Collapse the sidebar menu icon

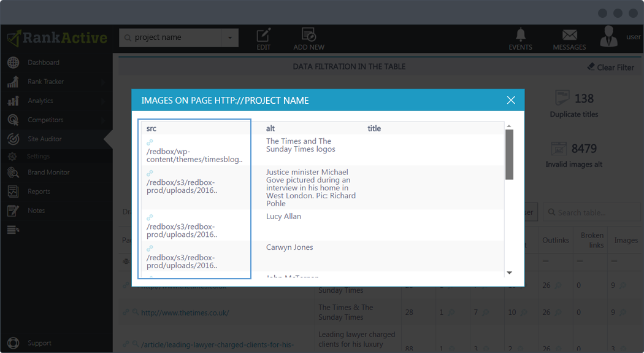click(13, 230)
